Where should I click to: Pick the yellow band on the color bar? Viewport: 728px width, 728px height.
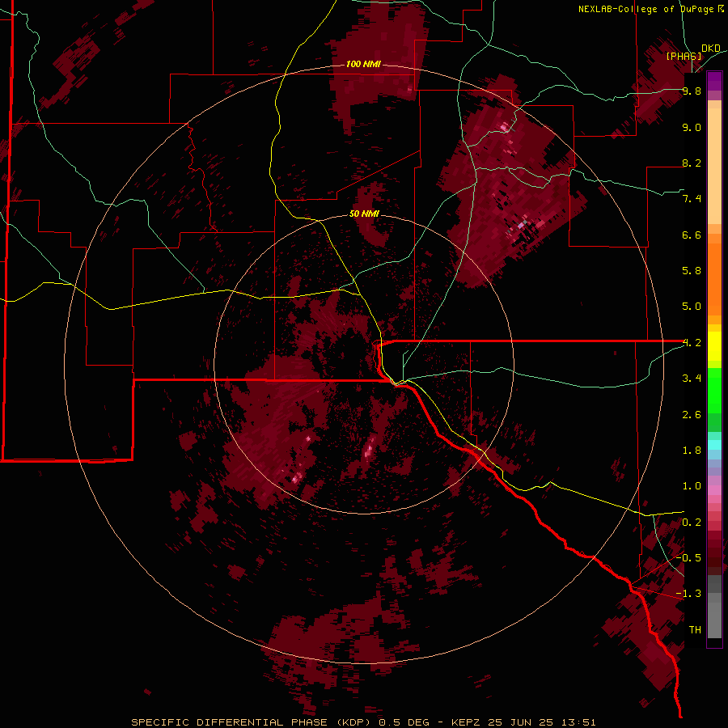click(x=714, y=346)
